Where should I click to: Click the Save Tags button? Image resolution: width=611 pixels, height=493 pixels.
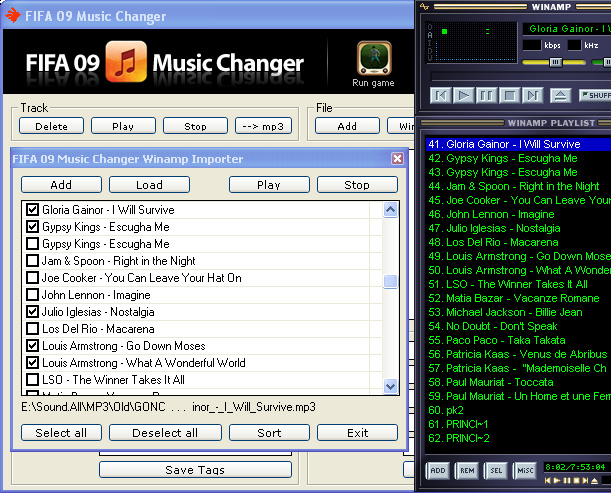pyautogui.click(x=195, y=470)
